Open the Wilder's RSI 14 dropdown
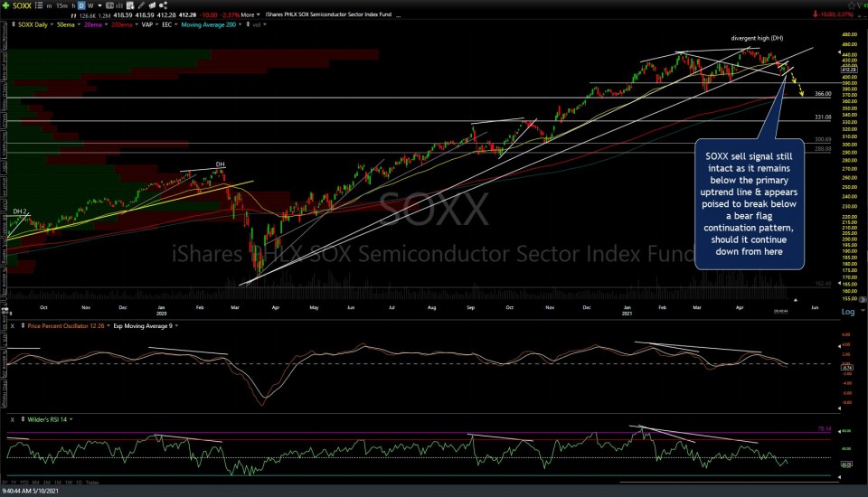 (71, 419)
